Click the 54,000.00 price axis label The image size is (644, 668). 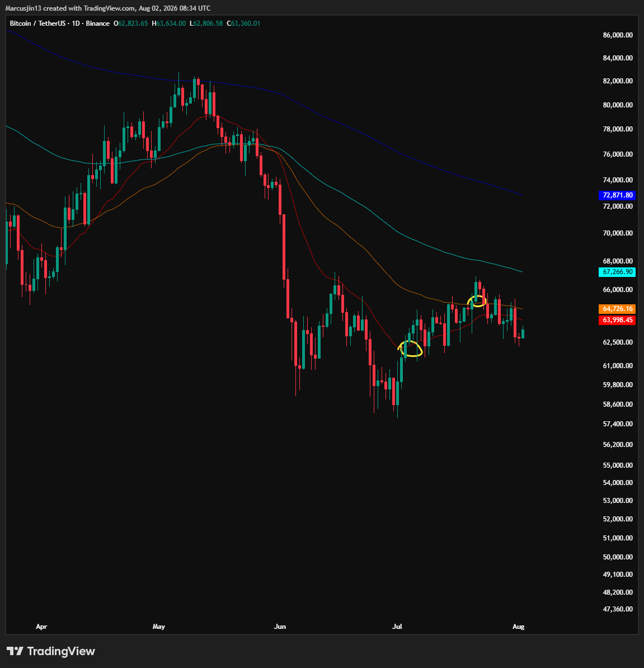tap(618, 483)
